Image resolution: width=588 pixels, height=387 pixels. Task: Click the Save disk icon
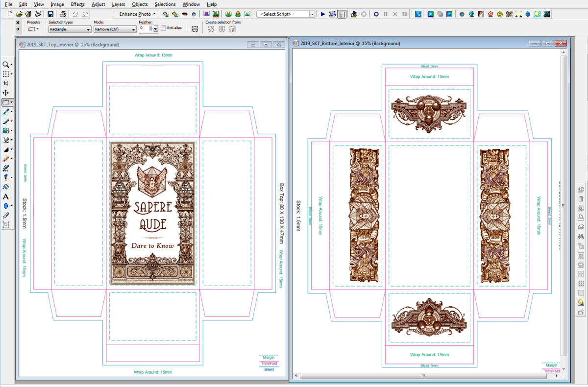50,14
